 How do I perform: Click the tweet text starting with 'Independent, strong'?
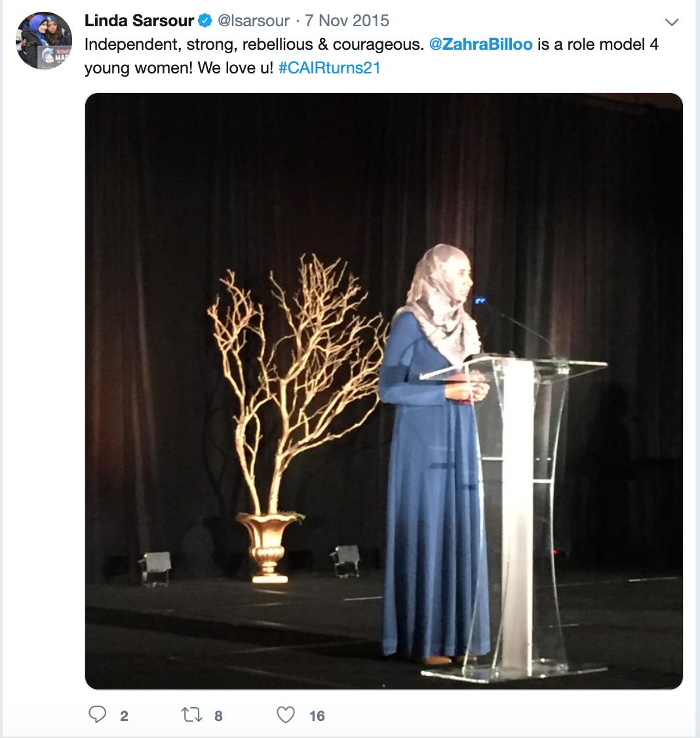pyautogui.click(x=371, y=56)
